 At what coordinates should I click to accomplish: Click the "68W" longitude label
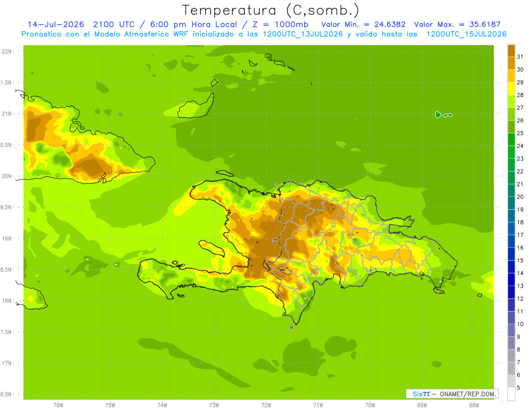tap(474, 405)
